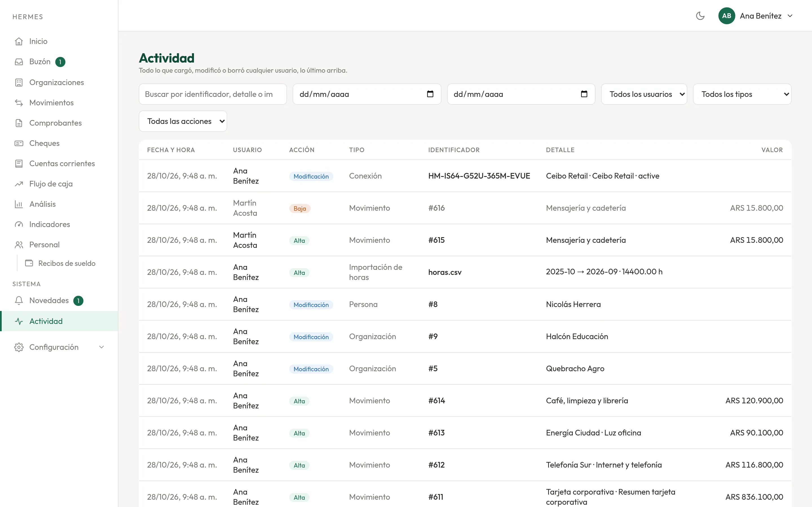
Task: Open the calendar picker of the second date field
Action: (584, 94)
